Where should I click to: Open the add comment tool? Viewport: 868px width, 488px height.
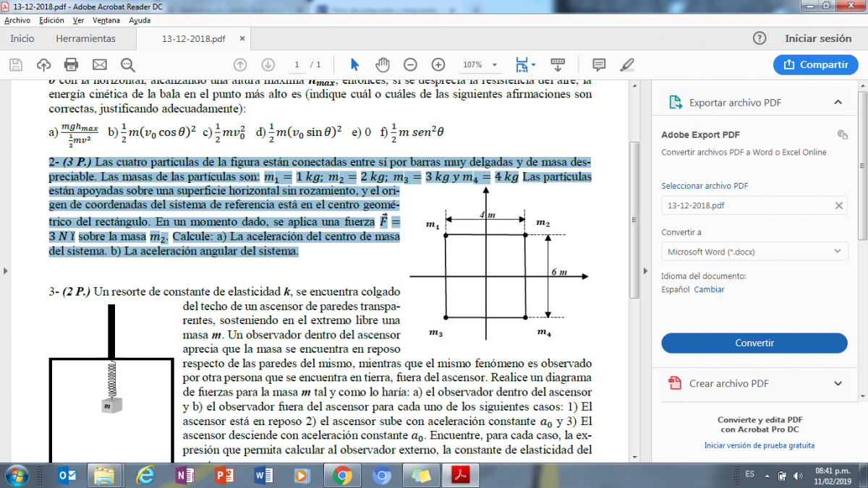599,64
